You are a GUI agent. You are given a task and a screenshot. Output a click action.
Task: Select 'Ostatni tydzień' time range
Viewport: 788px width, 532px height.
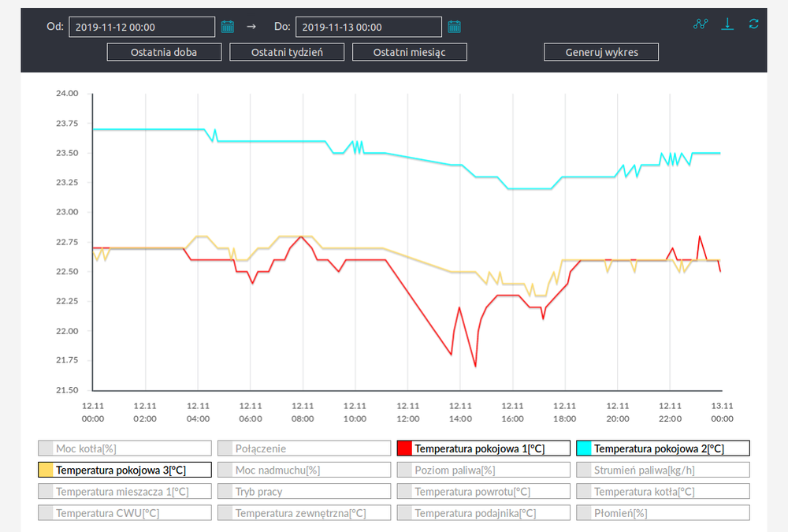(x=287, y=52)
